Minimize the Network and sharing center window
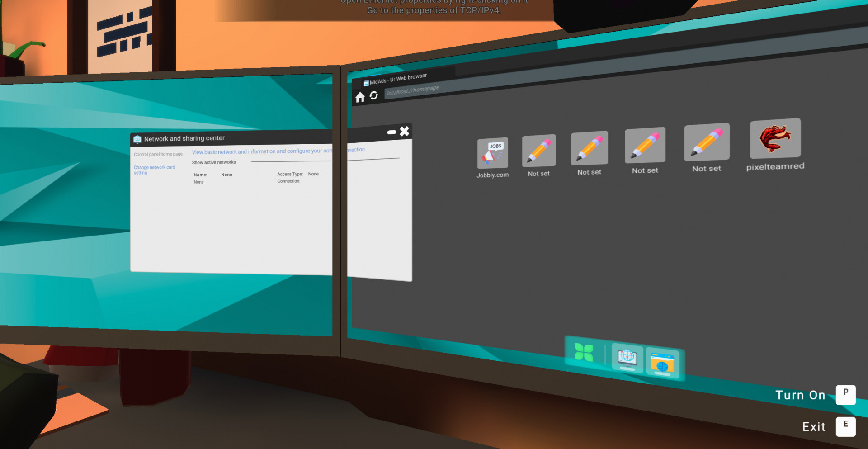The width and height of the screenshot is (868, 449). 392,132
